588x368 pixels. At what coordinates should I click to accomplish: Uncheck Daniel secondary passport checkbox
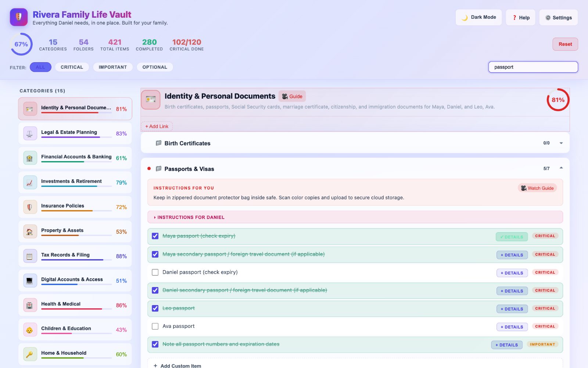[155, 290]
